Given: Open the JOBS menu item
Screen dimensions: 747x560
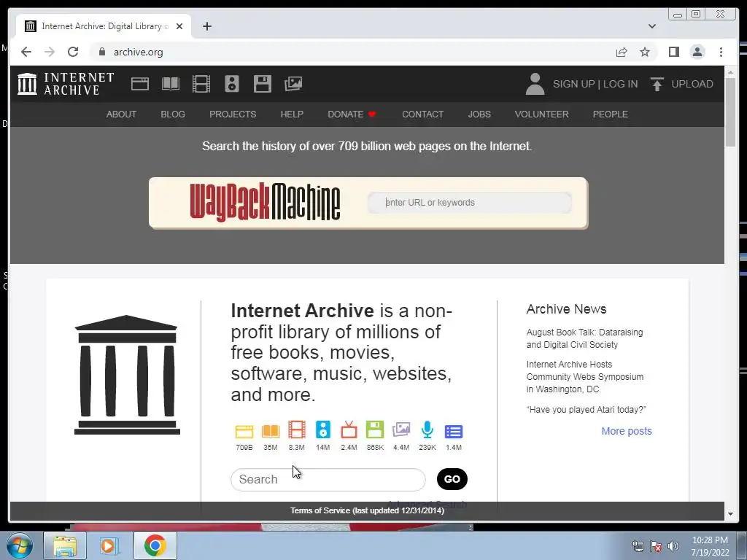Looking at the screenshot, I should pyautogui.click(x=479, y=114).
